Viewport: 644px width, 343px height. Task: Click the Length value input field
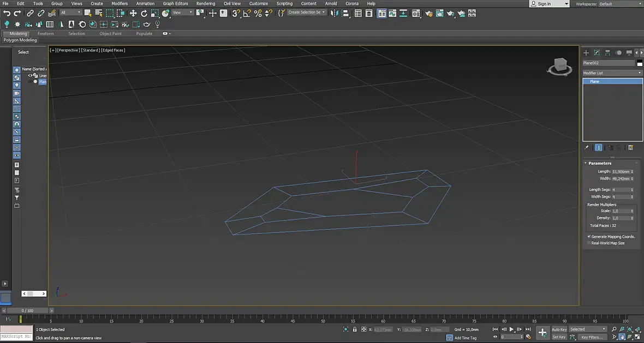pyautogui.click(x=621, y=172)
